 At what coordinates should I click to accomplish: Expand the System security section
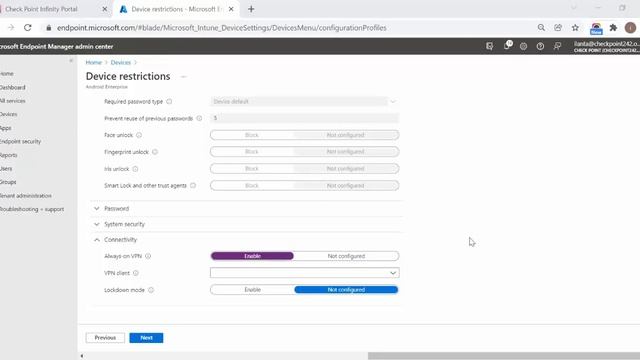click(124, 224)
